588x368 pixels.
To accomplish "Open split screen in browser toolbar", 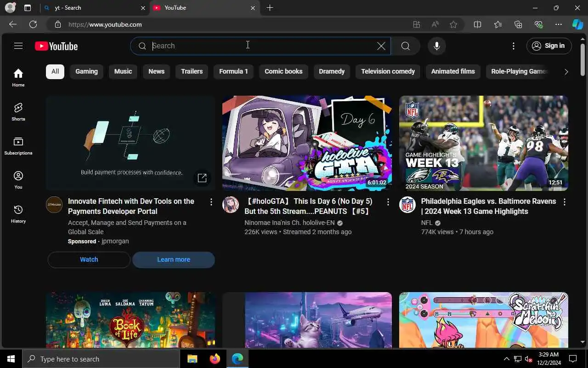I will click(x=477, y=24).
